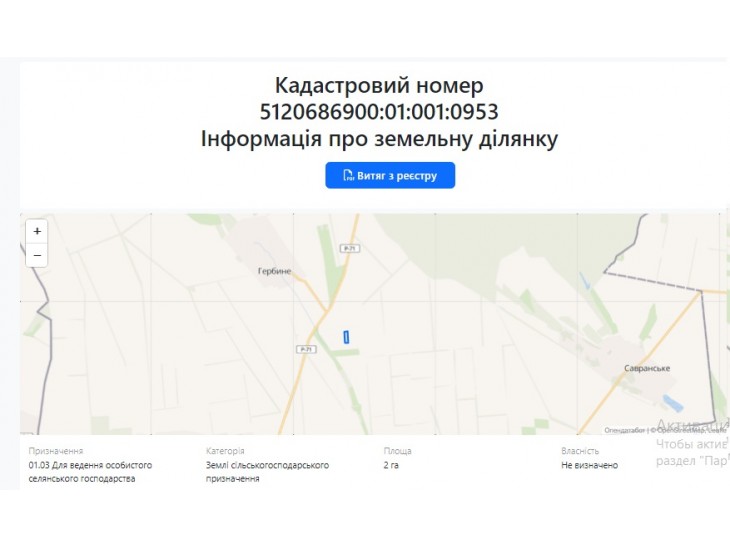Click the 'Площа' field label
730x547 pixels.
(x=398, y=451)
